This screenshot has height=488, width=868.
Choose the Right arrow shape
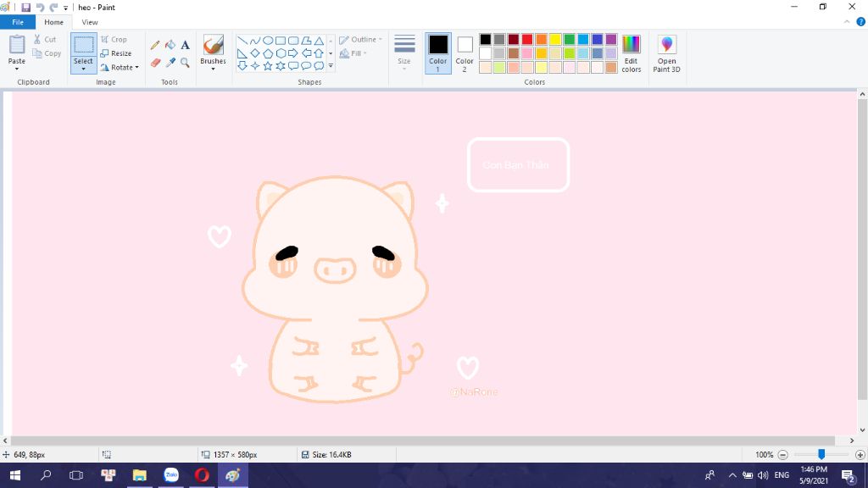tap(292, 53)
